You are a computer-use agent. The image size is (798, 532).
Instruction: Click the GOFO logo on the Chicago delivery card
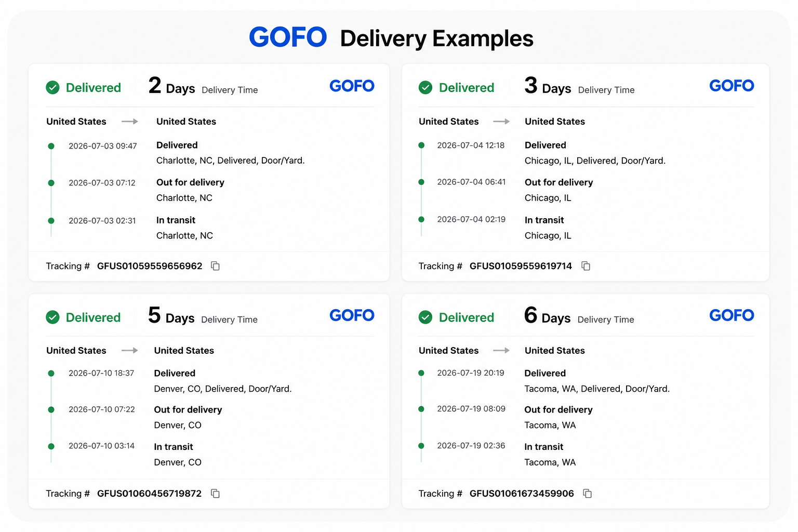731,86
